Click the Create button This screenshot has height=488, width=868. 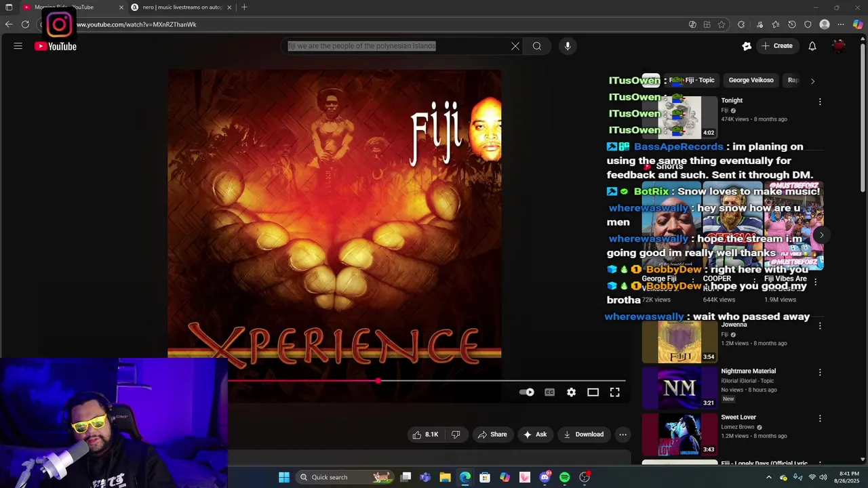click(x=777, y=46)
